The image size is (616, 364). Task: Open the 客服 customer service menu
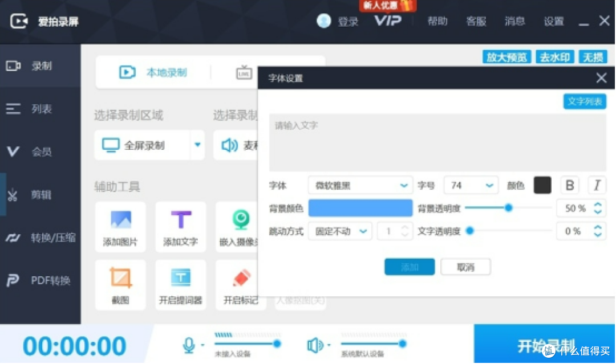(x=476, y=21)
